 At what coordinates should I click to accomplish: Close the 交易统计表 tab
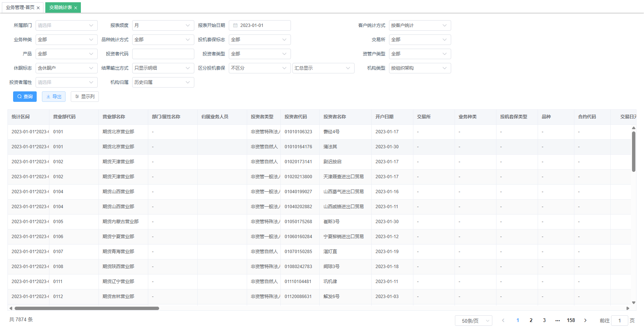(x=76, y=8)
